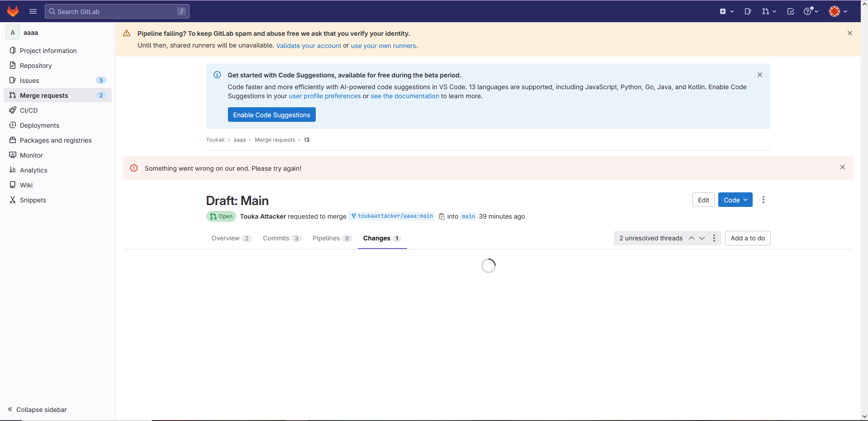
Task: Open the hamburger main menu icon
Action: (x=33, y=11)
